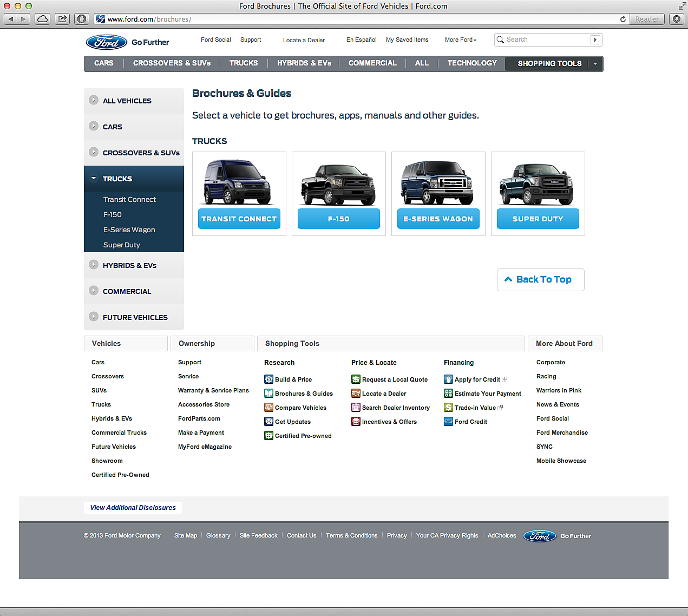Image resolution: width=688 pixels, height=616 pixels.
Task: Click the Ford Credit icon
Action: pyautogui.click(x=448, y=422)
